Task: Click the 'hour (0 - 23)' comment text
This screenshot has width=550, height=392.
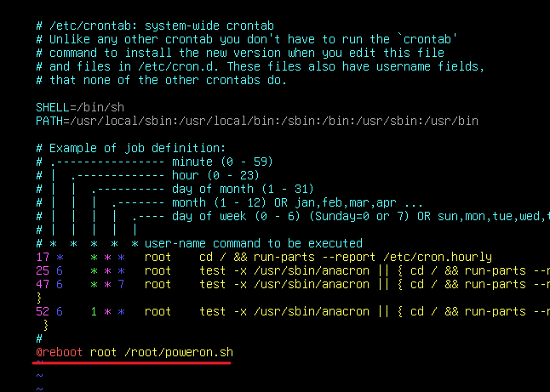Action: tap(215, 175)
